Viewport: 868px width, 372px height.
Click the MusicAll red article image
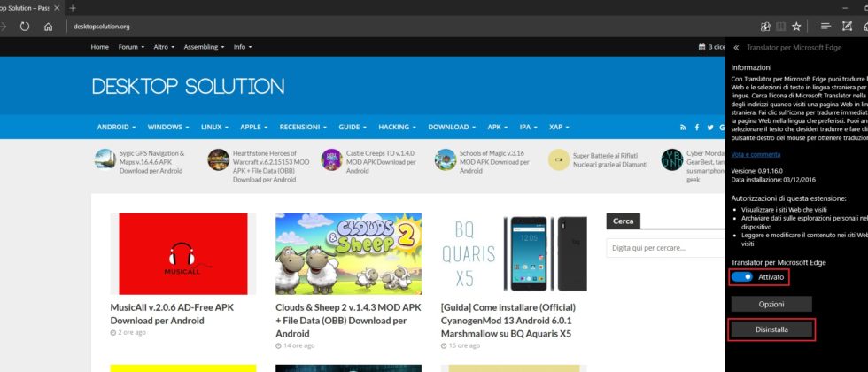(183, 253)
